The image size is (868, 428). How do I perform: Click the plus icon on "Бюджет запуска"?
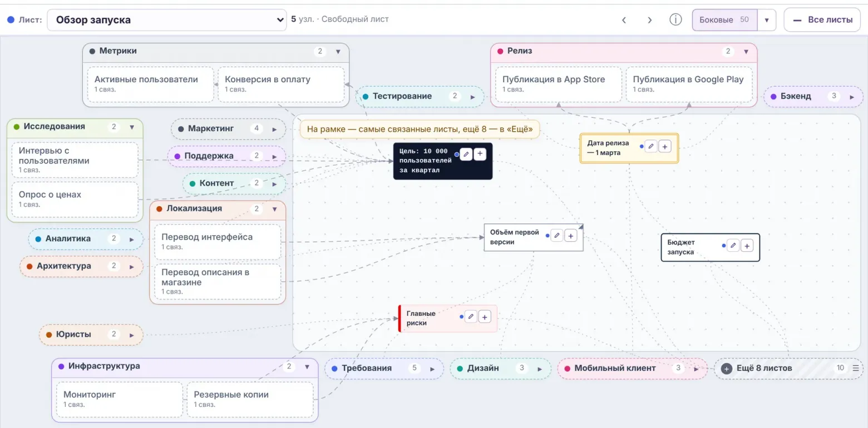[x=747, y=245]
